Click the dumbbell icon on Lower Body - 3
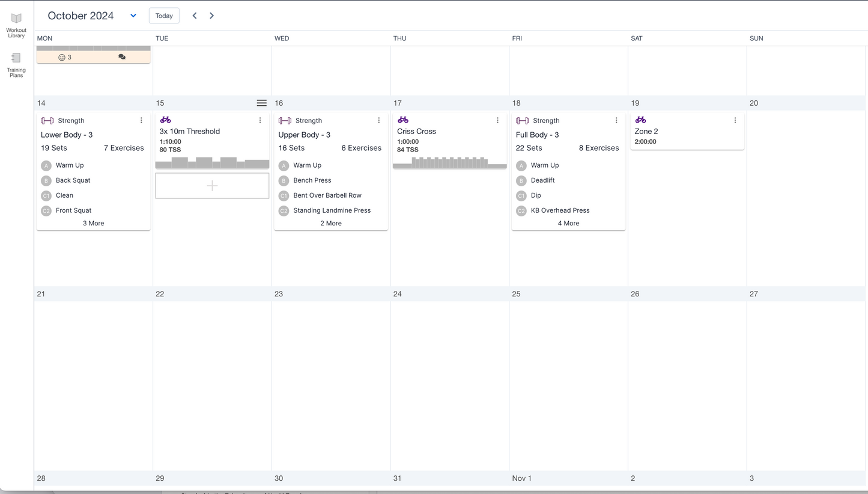The height and width of the screenshot is (494, 868). coord(47,121)
